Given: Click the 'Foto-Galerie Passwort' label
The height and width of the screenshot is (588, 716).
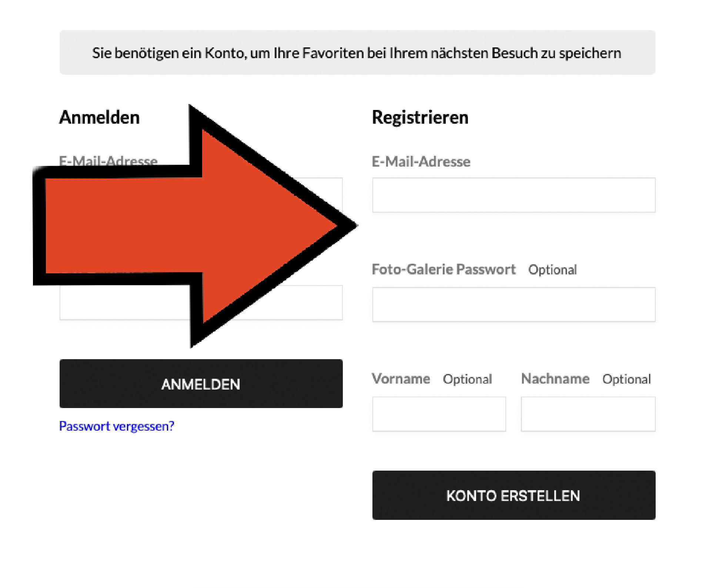Looking at the screenshot, I should [x=444, y=269].
